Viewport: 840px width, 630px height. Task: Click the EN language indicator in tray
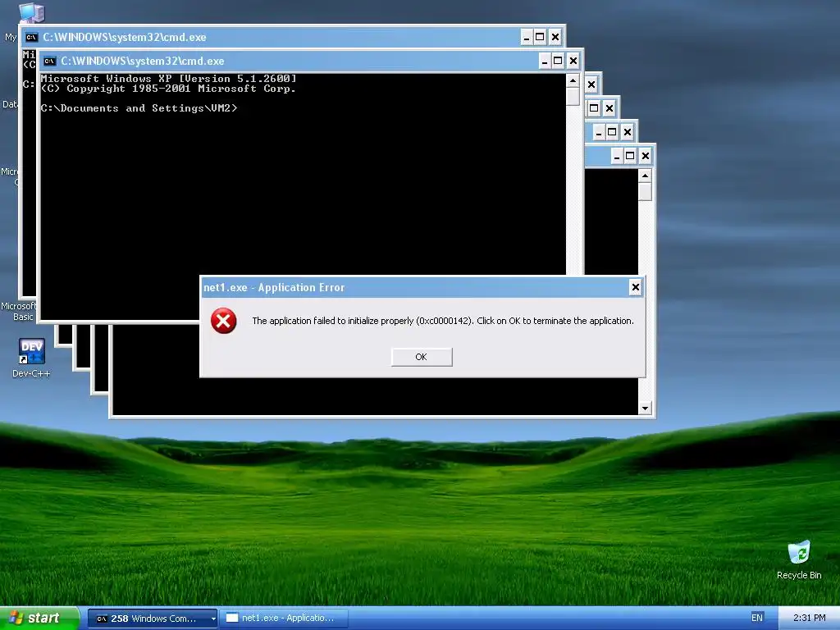[756, 618]
